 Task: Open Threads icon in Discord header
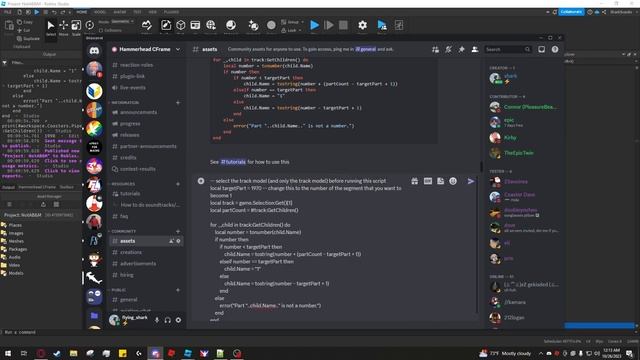pyautogui.click(x=436, y=49)
